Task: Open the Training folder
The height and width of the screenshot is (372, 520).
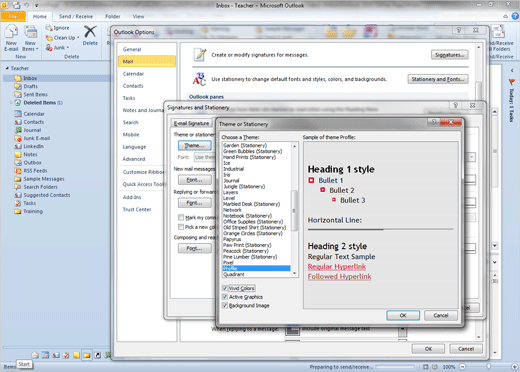Action: click(33, 211)
